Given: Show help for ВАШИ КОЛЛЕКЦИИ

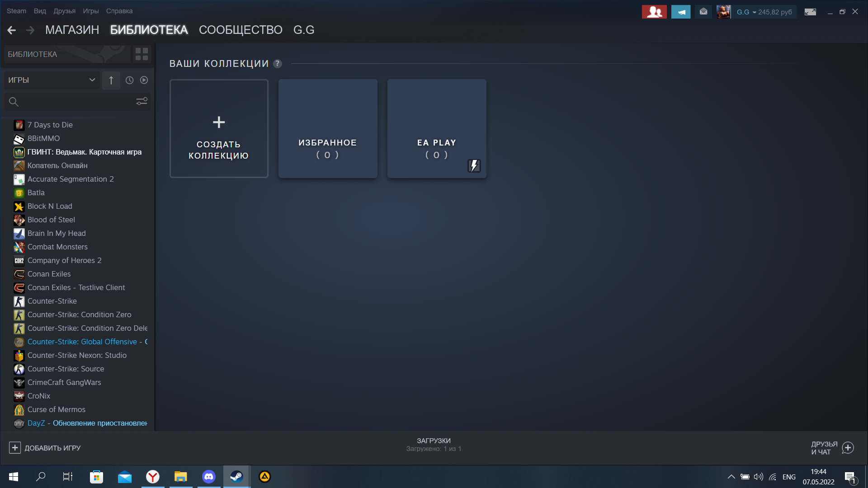Looking at the screenshot, I should (x=278, y=64).
